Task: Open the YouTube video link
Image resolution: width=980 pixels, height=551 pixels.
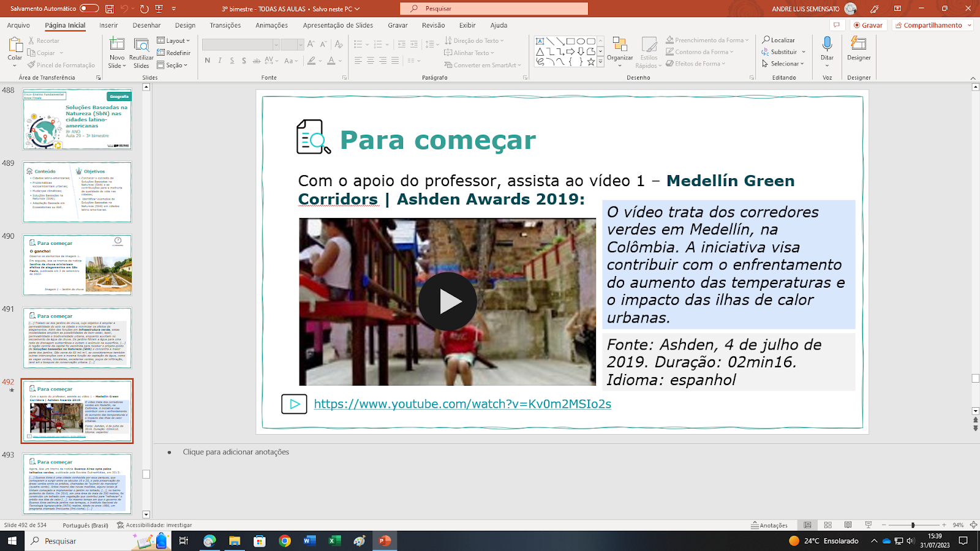Action: pos(462,404)
